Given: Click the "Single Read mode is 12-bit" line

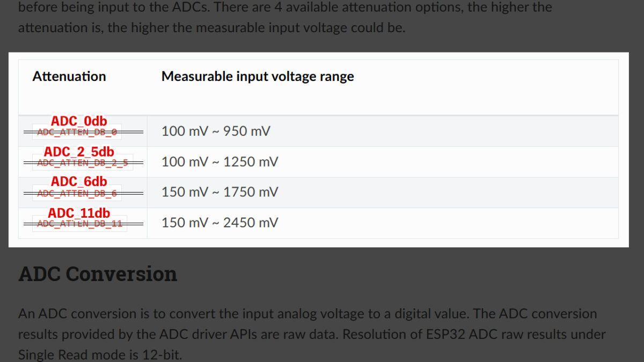Looking at the screenshot, I should click(x=100, y=354).
